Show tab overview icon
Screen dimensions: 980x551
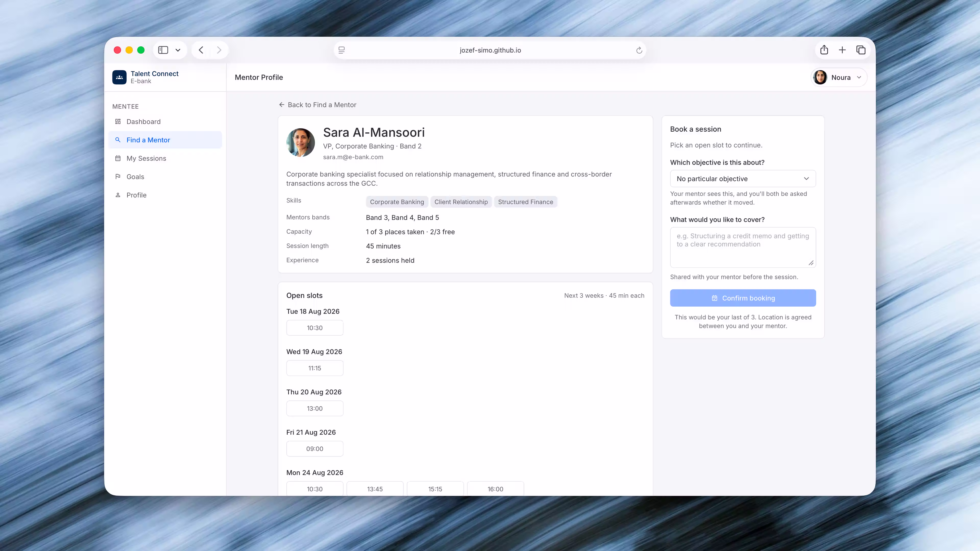(861, 50)
